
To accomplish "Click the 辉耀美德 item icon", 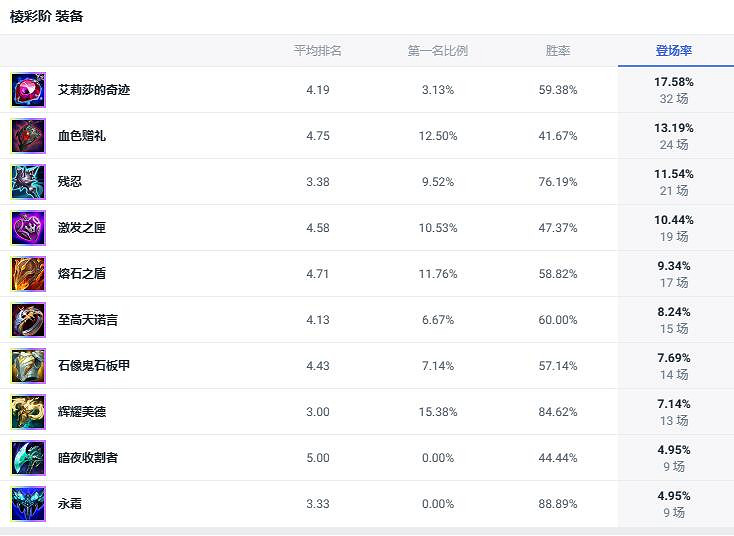I will click(x=28, y=412).
